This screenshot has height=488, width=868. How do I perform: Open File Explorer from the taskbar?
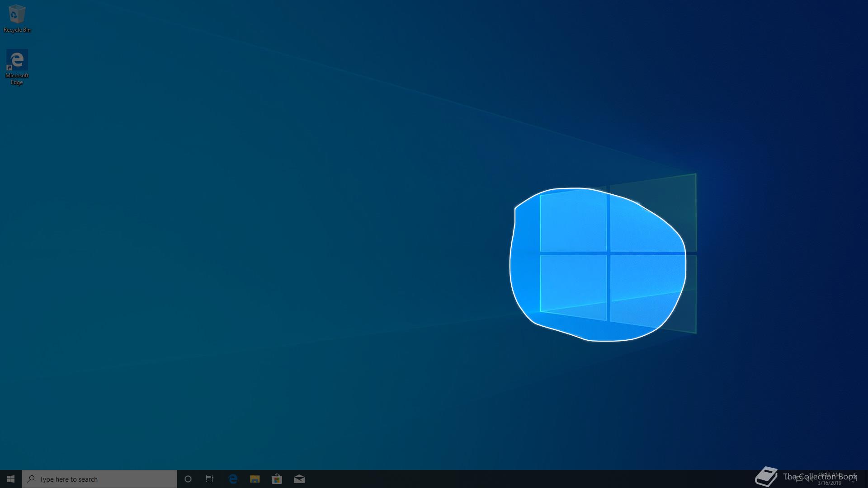click(x=255, y=479)
